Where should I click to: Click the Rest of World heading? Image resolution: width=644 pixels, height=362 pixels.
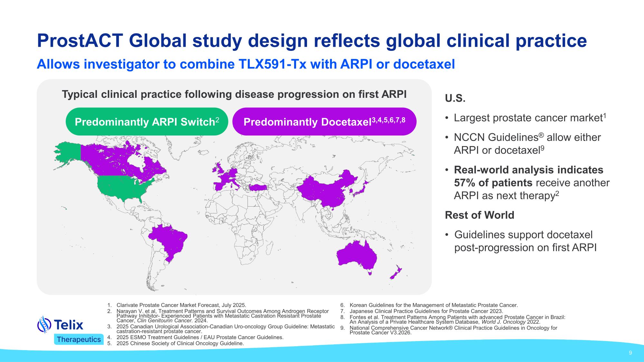pos(479,215)
